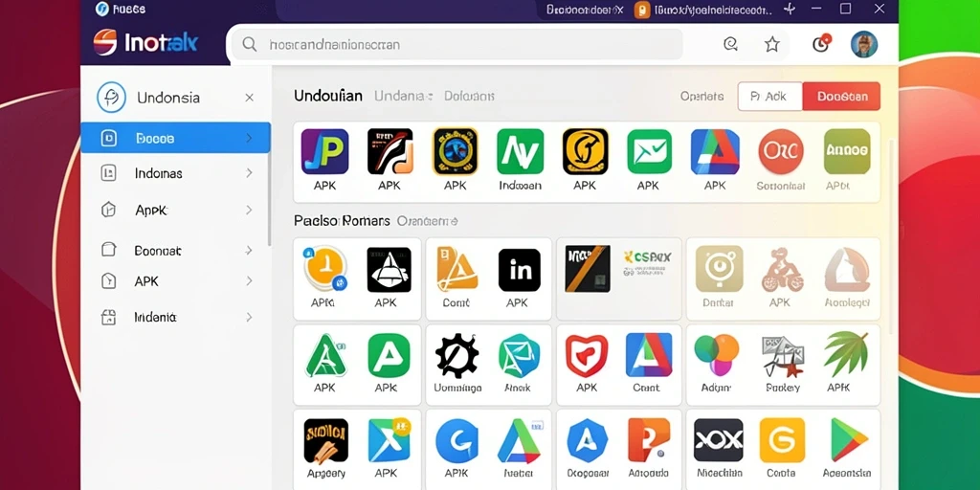Select the Indonas sidebar item
The image size is (980, 490).
click(176, 173)
